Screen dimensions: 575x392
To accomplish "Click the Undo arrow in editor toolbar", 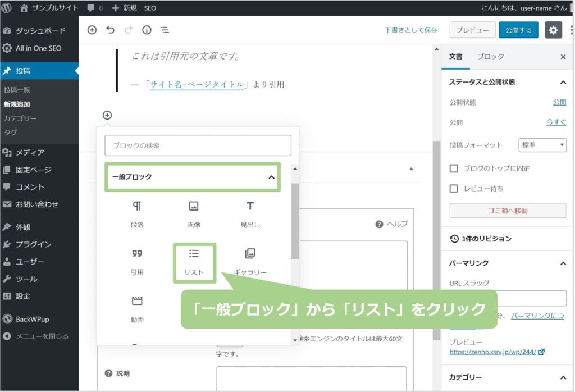I will pos(110,30).
